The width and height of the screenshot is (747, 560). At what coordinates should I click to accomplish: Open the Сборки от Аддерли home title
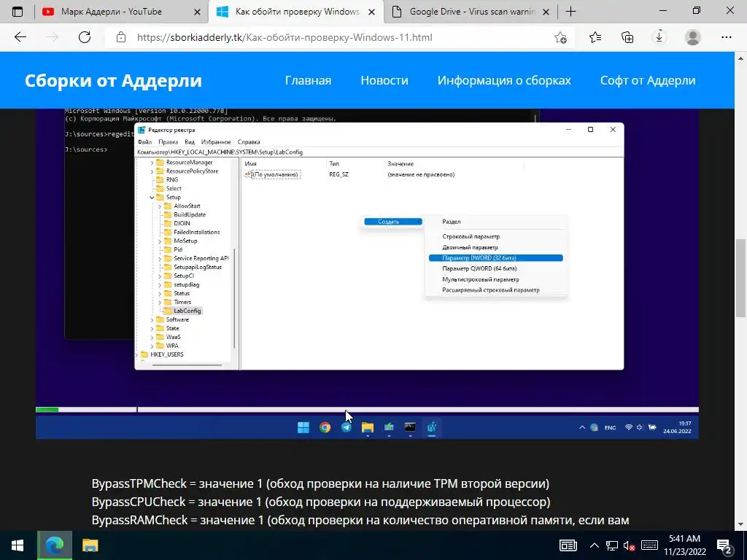point(113,80)
